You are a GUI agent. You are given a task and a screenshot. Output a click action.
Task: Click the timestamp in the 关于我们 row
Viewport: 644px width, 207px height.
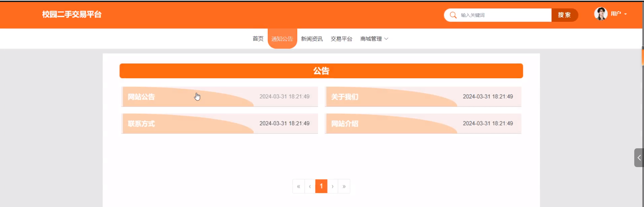[x=488, y=97]
